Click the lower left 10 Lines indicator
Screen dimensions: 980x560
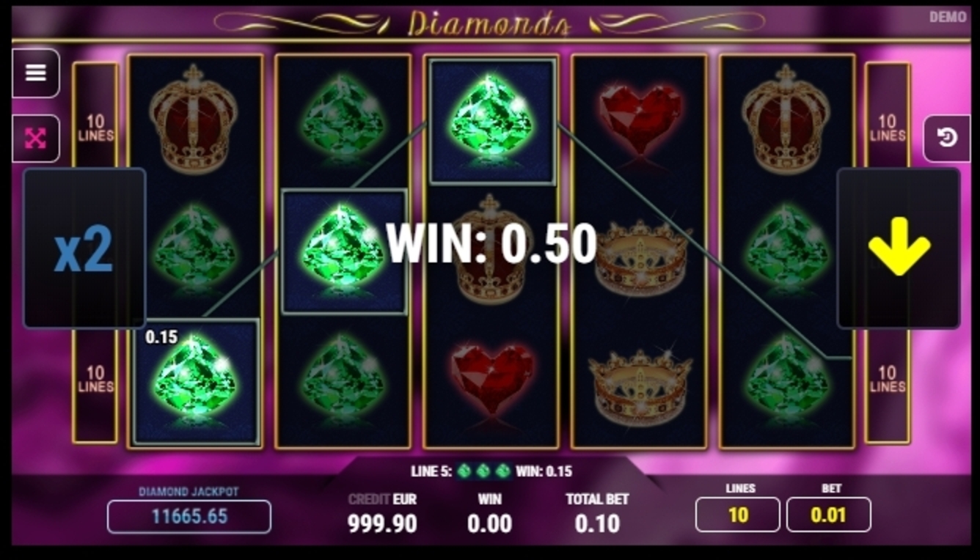(x=95, y=379)
